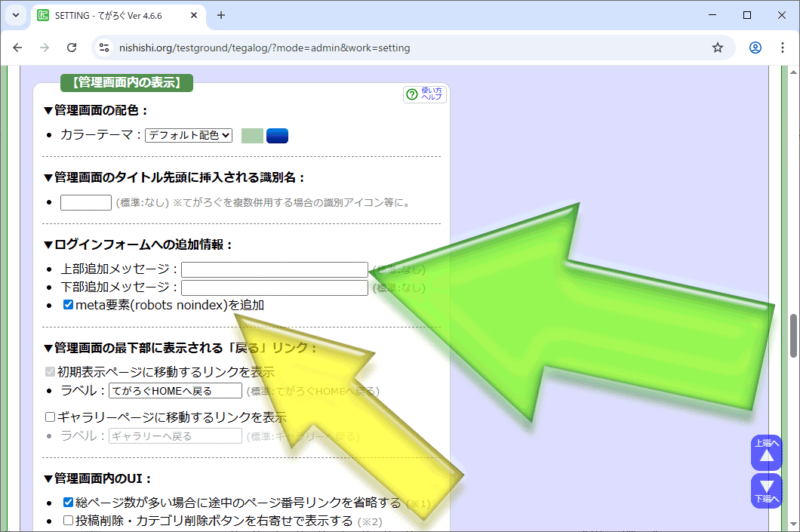Click the blue color swatch
This screenshot has width=800, height=532.
pyautogui.click(x=277, y=136)
